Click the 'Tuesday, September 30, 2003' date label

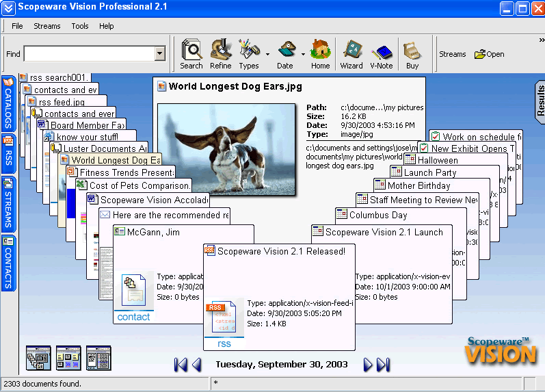click(x=282, y=364)
